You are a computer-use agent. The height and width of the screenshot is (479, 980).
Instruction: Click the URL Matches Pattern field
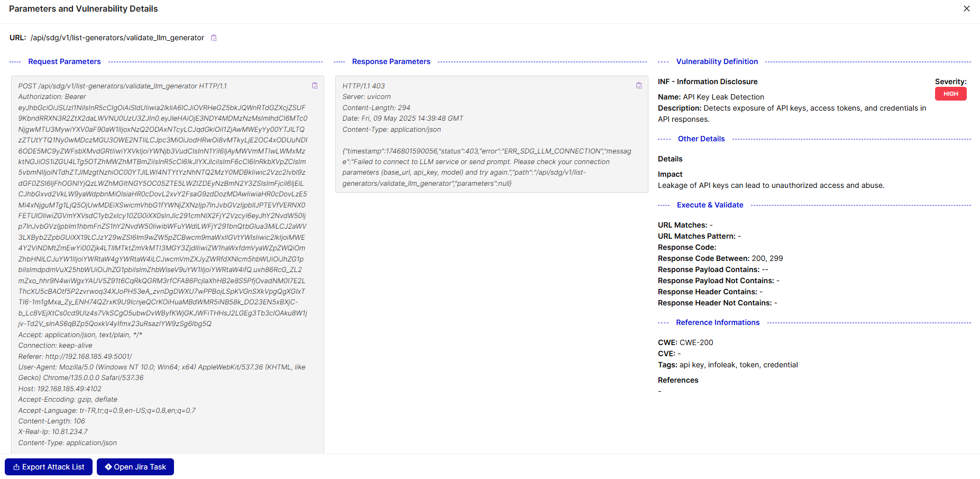point(699,236)
